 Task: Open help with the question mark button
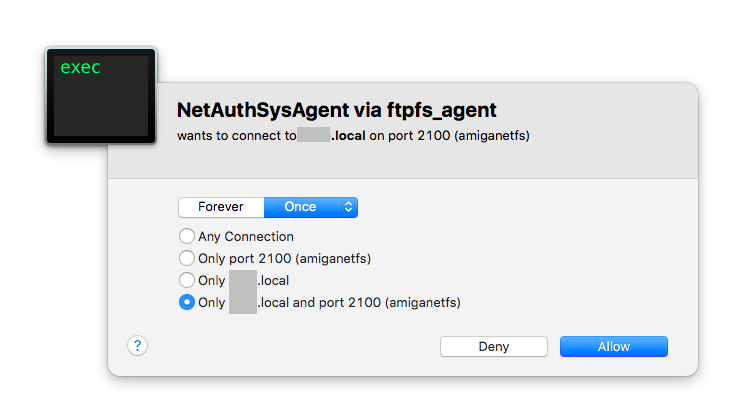[137, 346]
